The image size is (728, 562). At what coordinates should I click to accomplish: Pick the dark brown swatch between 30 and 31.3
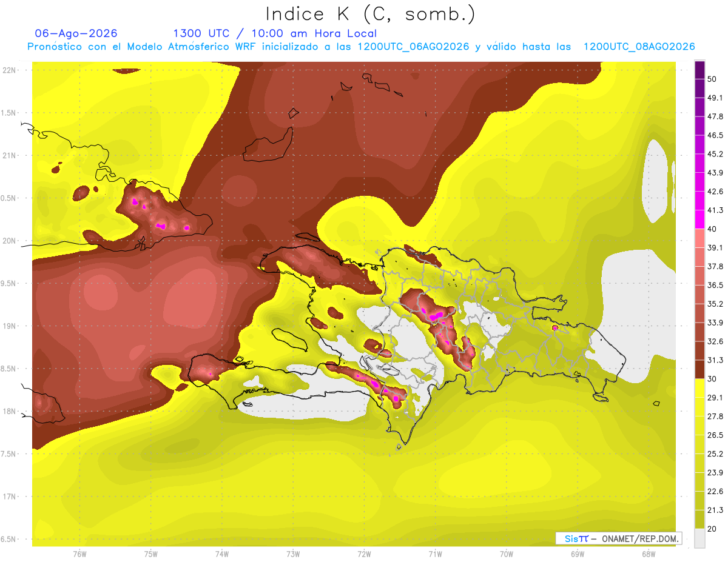700,369
